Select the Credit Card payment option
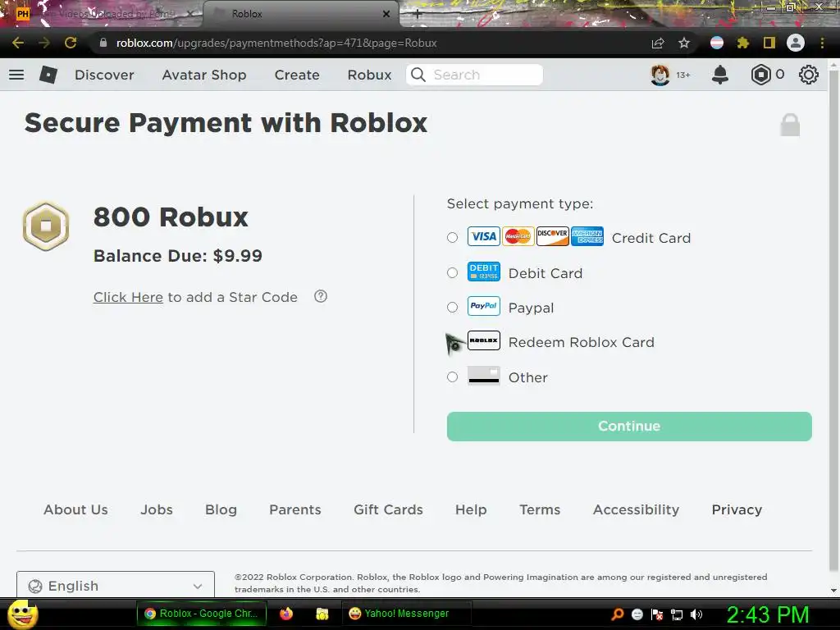 (452, 237)
